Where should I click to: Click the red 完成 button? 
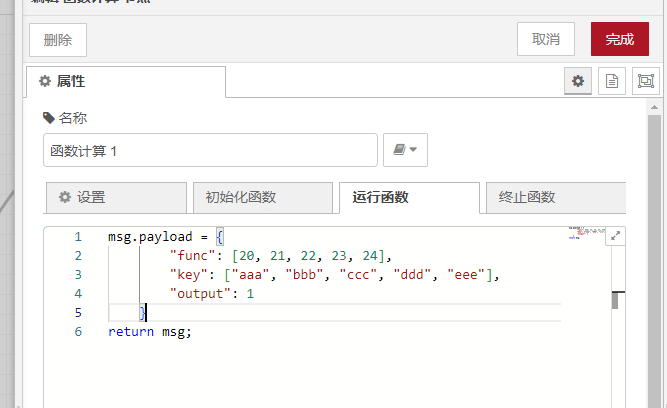[619, 39]
